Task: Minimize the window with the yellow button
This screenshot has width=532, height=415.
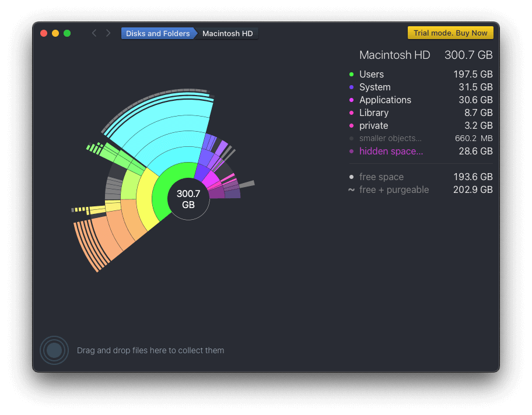Action: click(55, 33)
